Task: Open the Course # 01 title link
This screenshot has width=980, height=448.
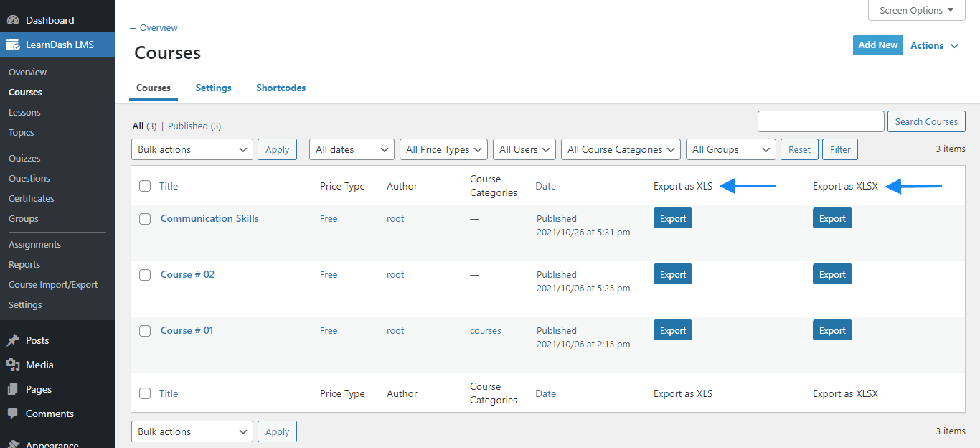Action: pos(187,330)
